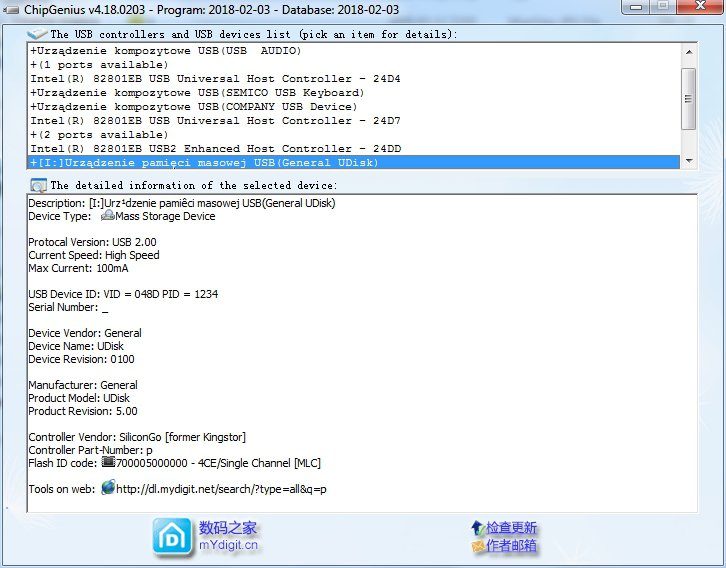Click the device list scroll down arrow
726x568 pixels.
click(x=688, y=161)
